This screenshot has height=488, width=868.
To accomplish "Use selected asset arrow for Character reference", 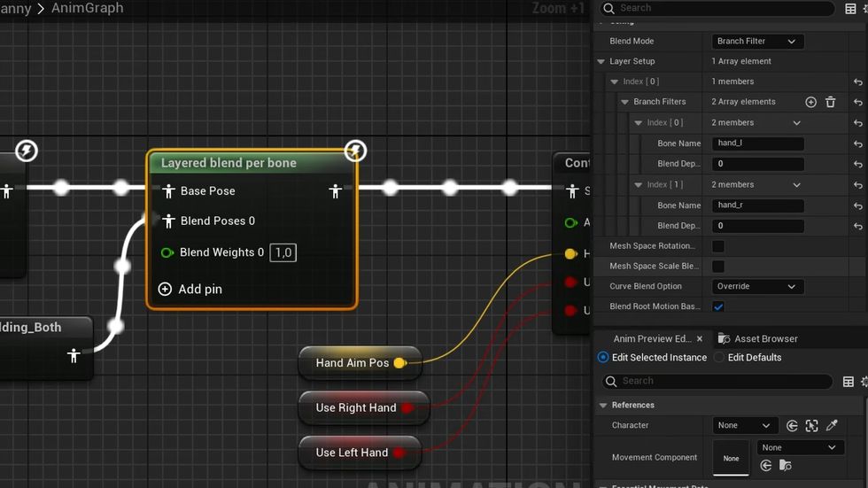I will point(792,425).
